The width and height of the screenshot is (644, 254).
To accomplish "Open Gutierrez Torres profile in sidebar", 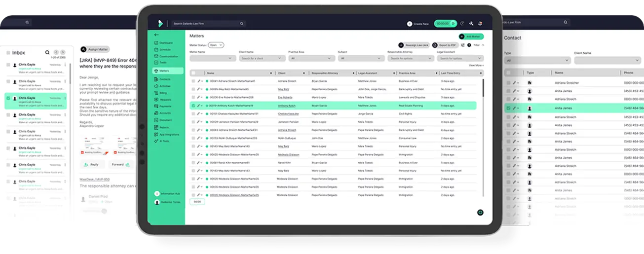I will [166, 202].
